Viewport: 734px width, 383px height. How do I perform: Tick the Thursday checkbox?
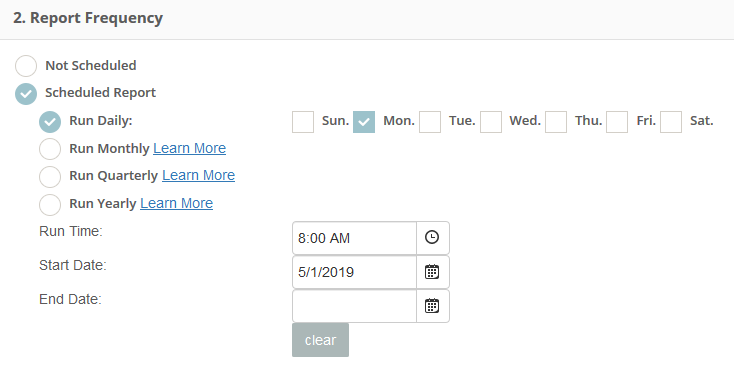point(556,122)
